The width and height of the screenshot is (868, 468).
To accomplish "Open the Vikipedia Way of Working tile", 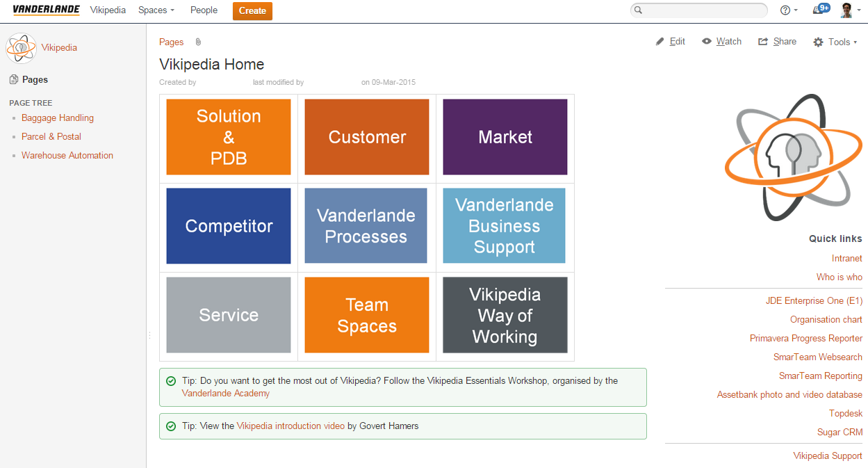I will pos(505,315).
